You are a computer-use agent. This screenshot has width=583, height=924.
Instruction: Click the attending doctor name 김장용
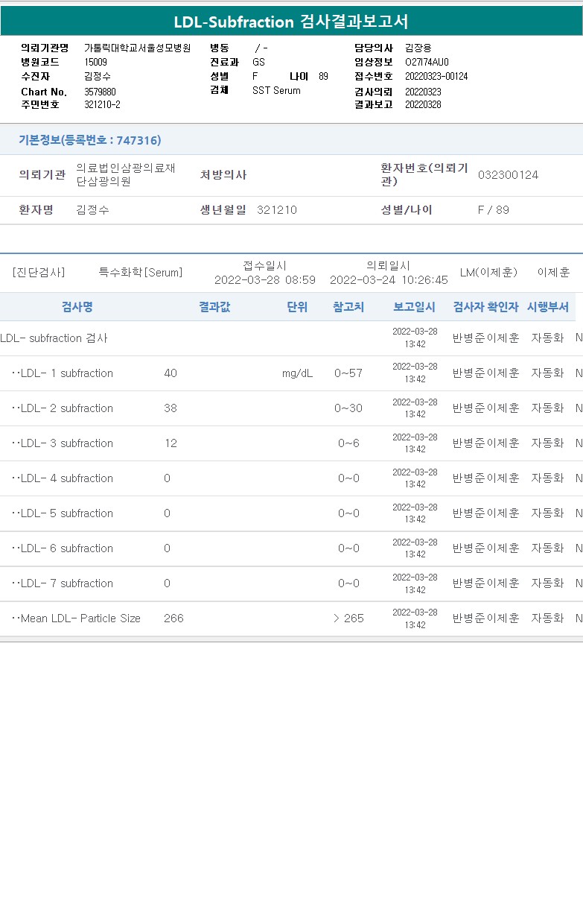point(418,48)
